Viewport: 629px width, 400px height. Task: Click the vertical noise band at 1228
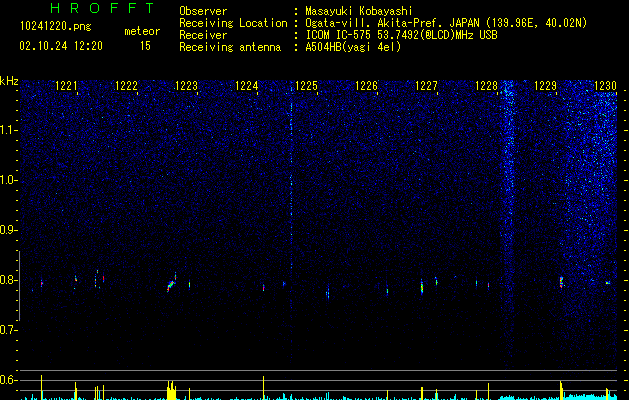(x=508, y=225)
